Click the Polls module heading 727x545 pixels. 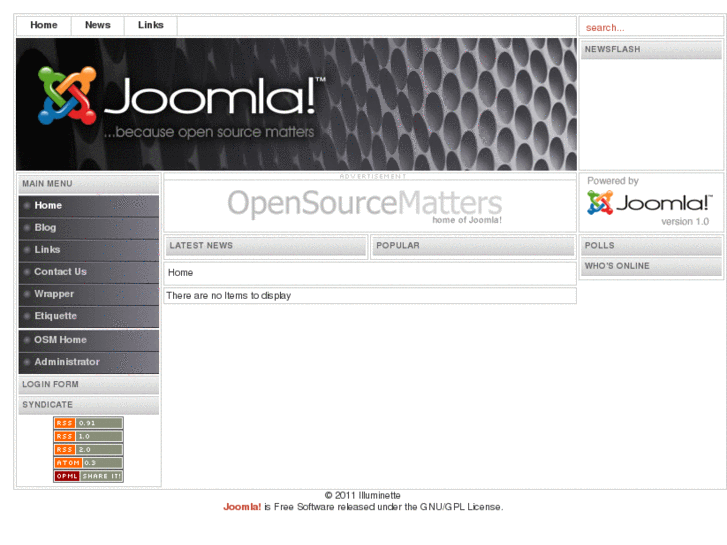[x=651, y=246]
